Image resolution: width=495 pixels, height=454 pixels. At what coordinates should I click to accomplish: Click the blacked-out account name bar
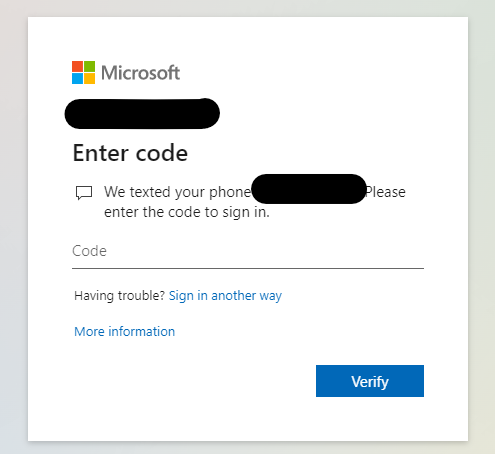[142, 114]
